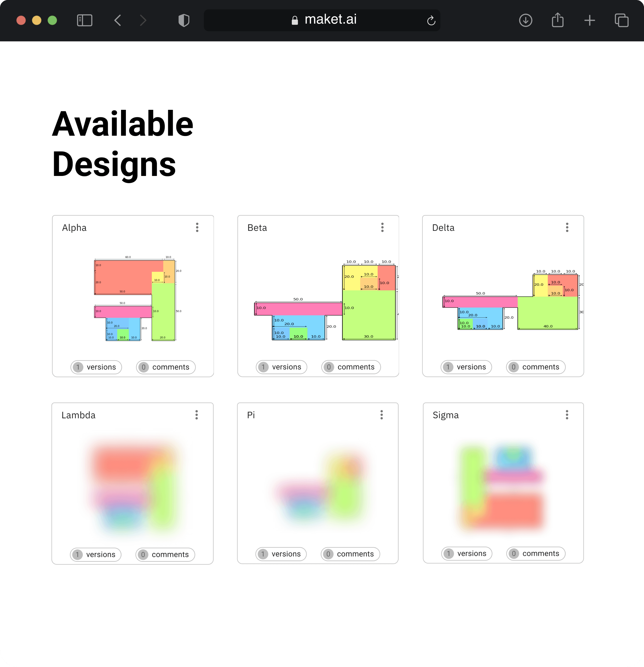Click the versions badge on the Pi card
Image resolution: width=644 pixels, height=667 pixels.
[281, 554]
